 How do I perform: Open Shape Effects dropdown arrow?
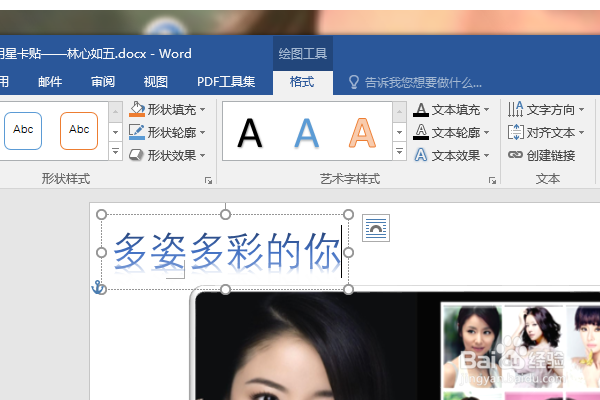(x=202, y=155)
